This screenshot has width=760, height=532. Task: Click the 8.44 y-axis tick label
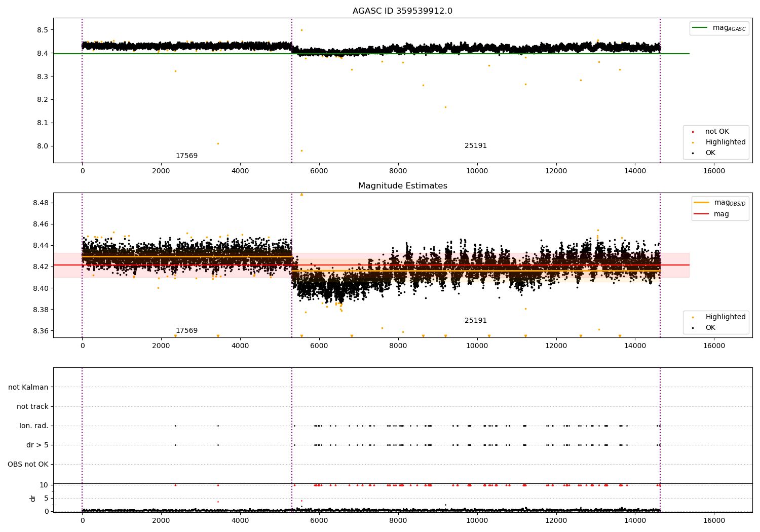click(x=41, y=245)
